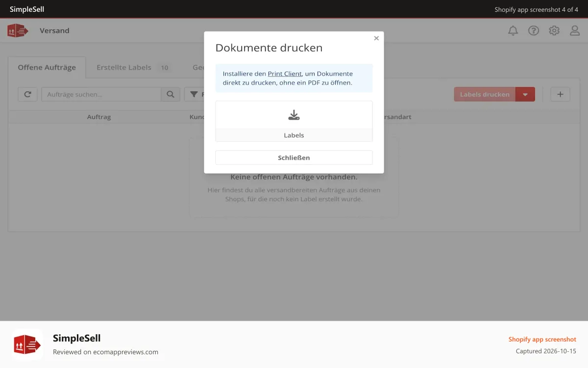
Task: Focus the Aufträge suchen search field
Action: tap(101, 94)
